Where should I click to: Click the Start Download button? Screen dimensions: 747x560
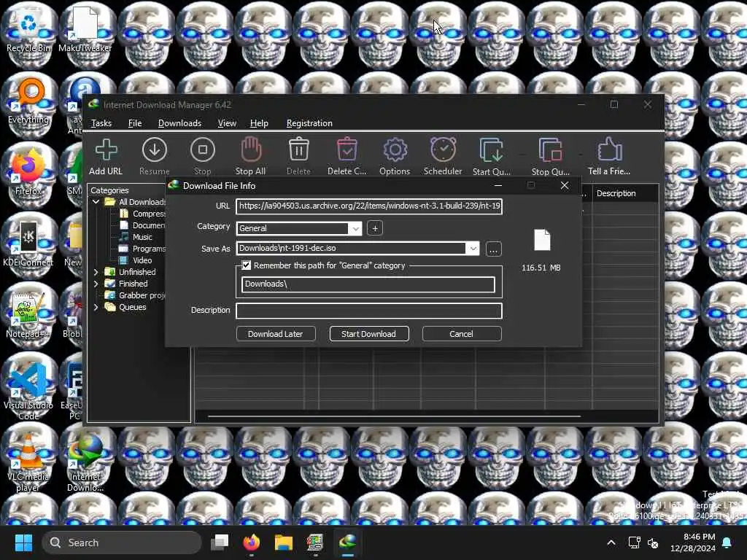368,334
